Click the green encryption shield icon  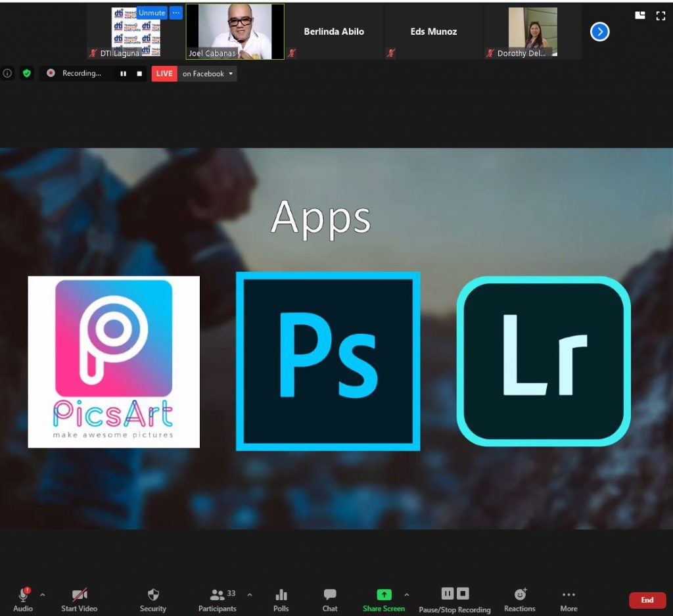point(27,74)
